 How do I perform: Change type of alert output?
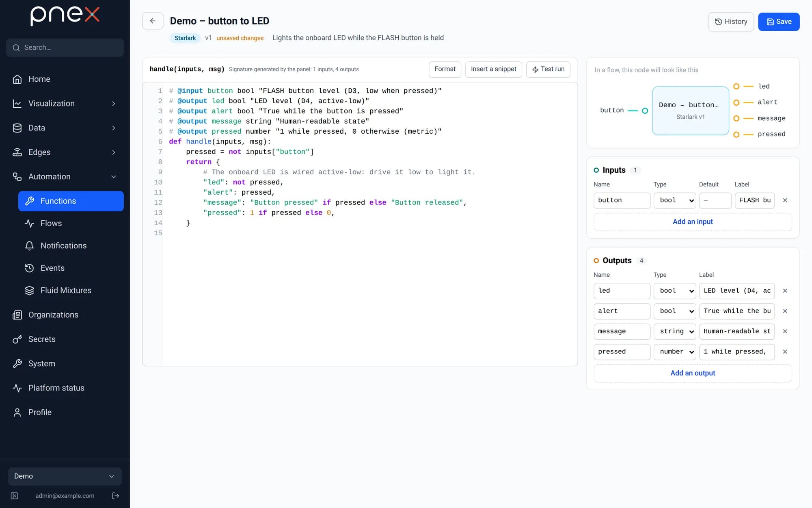675,311
